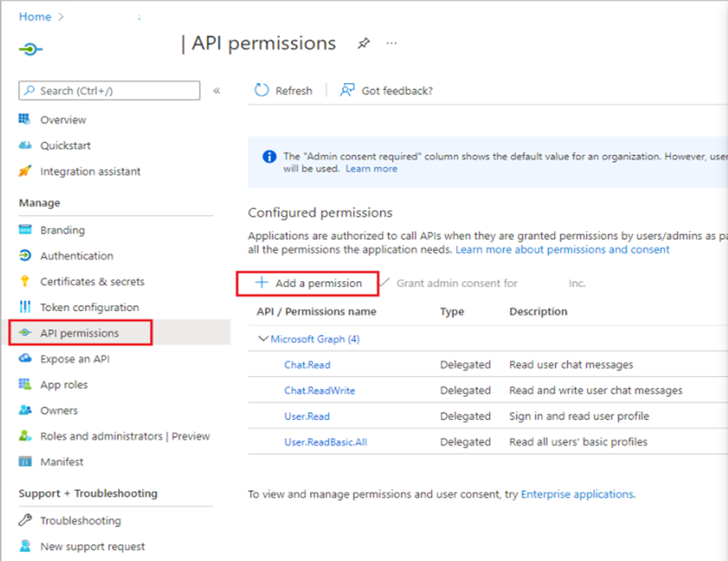This screenshot has width=728, height=561.
Task: Open the Chat.ReadWrite permission link
Action: (320, 390)
